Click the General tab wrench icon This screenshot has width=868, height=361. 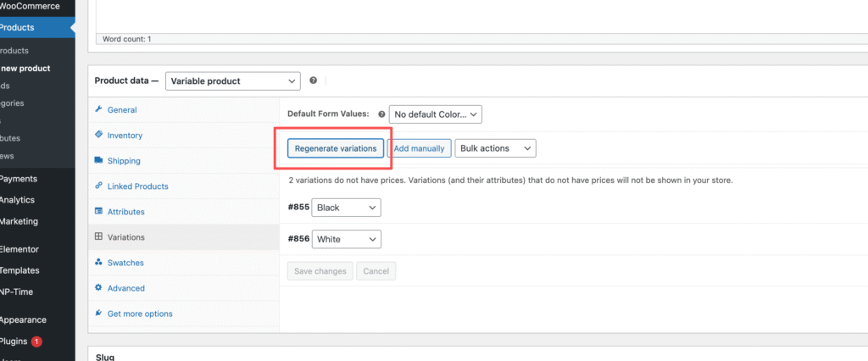pyautogui.click(x=99, y=109)
